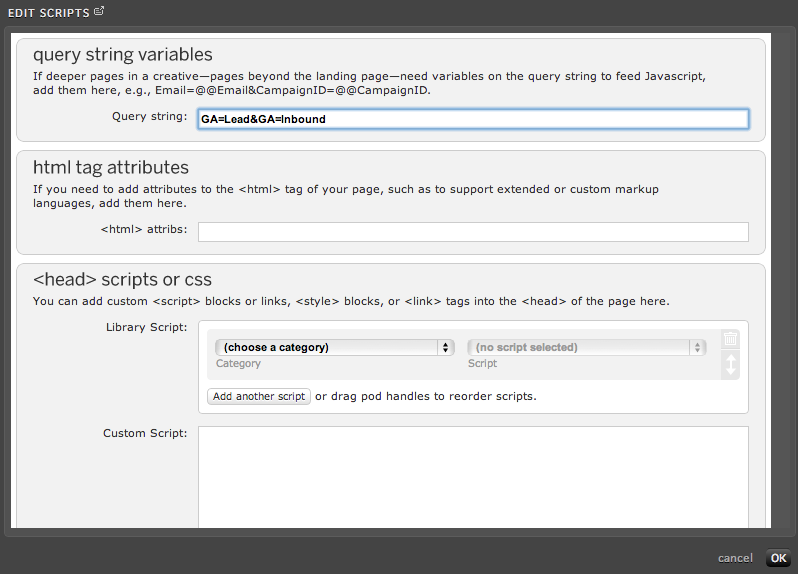
Task: Confirm changes with the OK button
Action: (x=778, y=558)
